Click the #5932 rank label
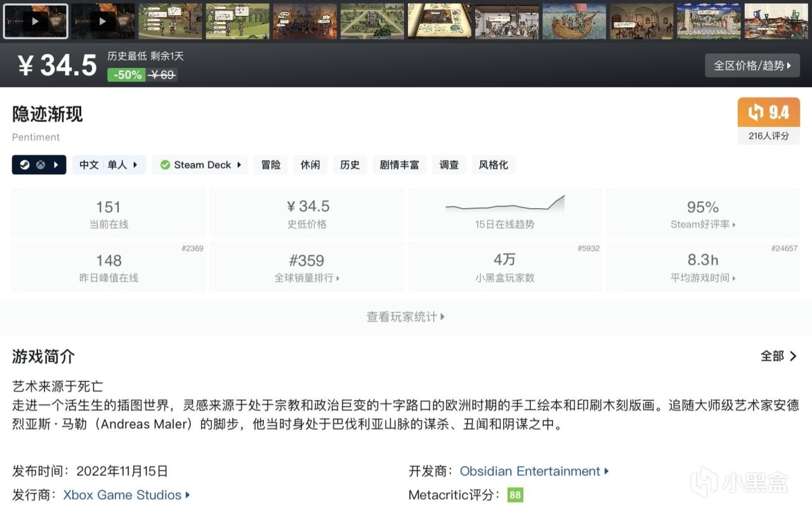 [589, 248]
